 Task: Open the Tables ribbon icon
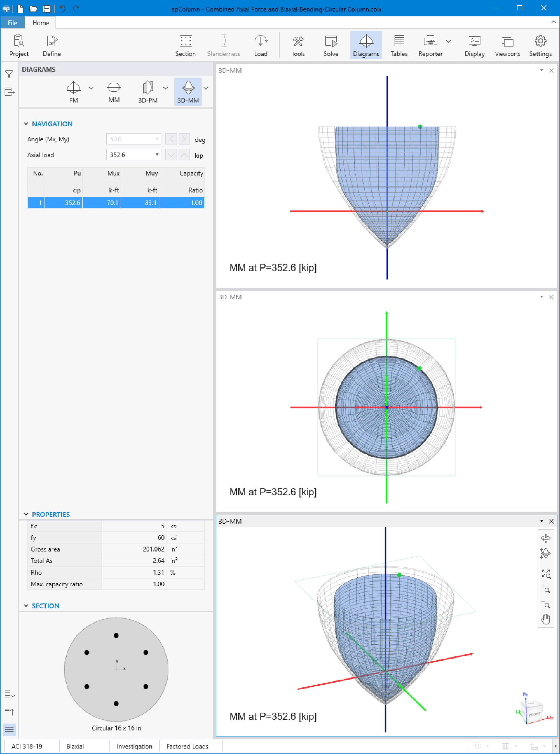pos(399,45)
